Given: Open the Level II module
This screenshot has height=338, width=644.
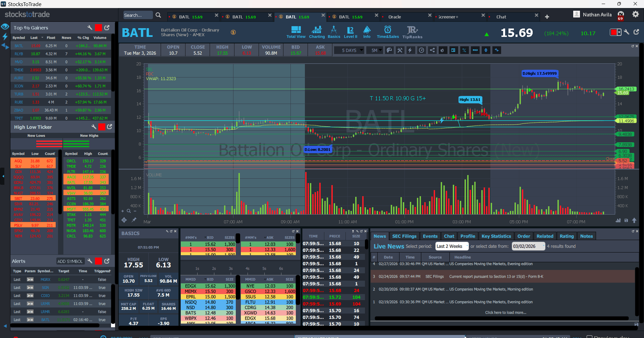Looking at the screenshot, I should click(x=351, y=32).
